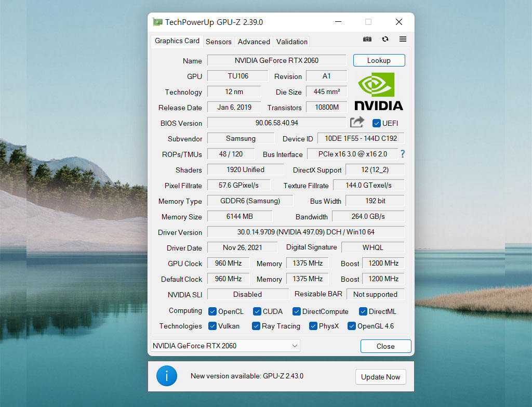Screen dimensions: 532x407
Task: Click the Close button at bottom
Action: tap(386, 346)
